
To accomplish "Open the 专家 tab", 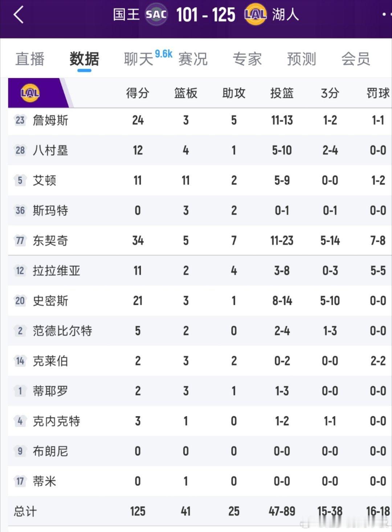I will click(x=247, y=59).
